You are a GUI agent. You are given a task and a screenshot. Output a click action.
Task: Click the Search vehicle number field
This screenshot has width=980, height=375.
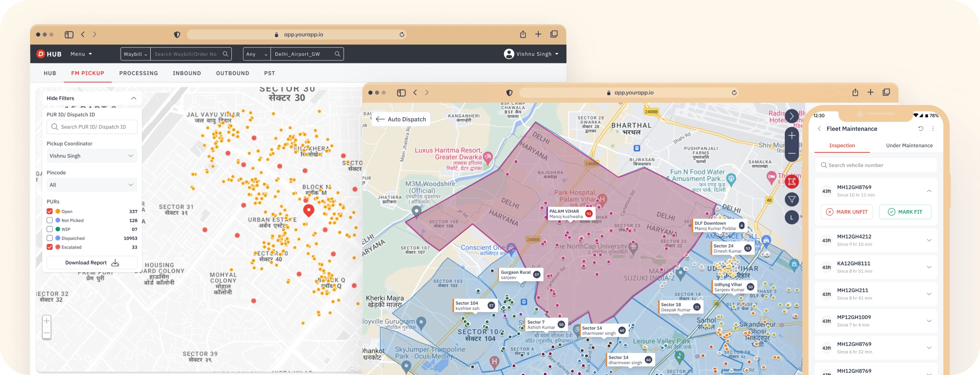[x=876, y=165]
